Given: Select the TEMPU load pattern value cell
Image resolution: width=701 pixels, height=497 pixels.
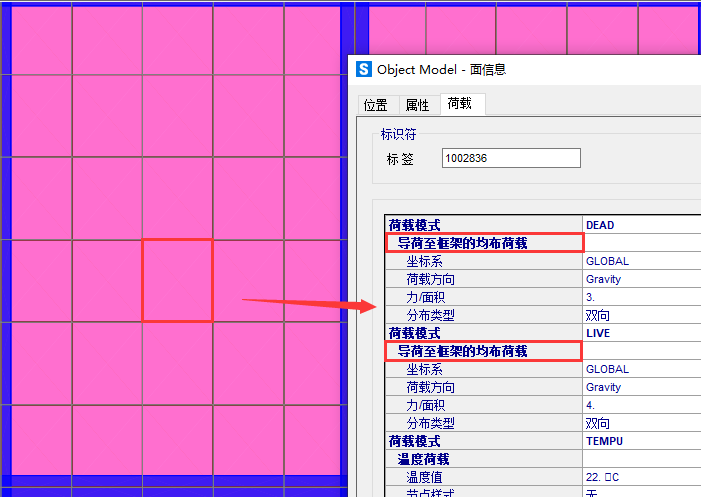Looking at the screenshot, I should [640, 441].
